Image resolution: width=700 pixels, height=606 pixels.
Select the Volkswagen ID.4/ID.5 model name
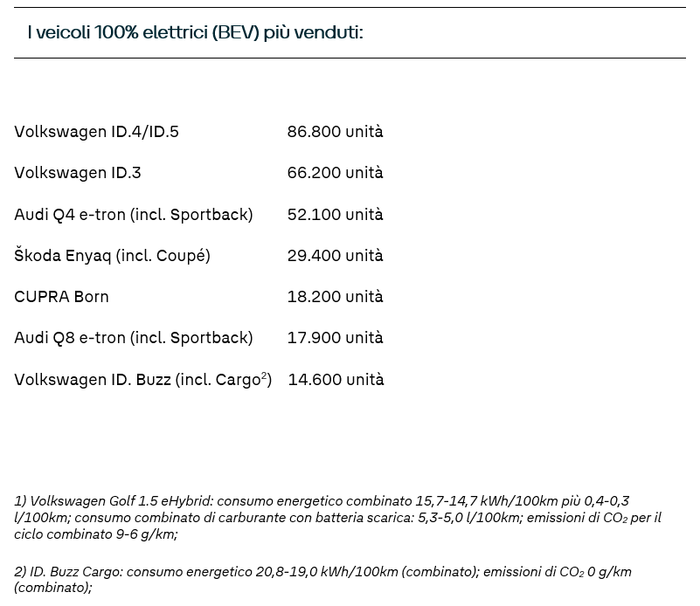tap(96, 132)
